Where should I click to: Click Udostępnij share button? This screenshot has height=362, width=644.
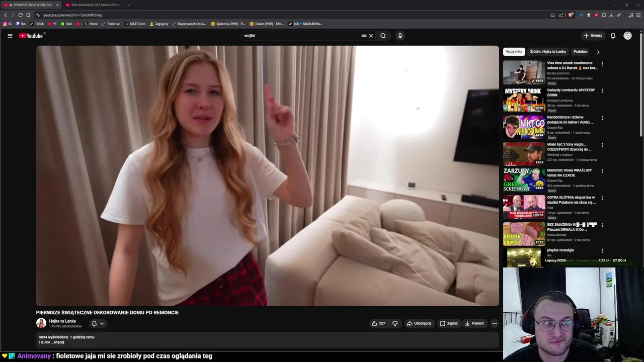[419, 323]
